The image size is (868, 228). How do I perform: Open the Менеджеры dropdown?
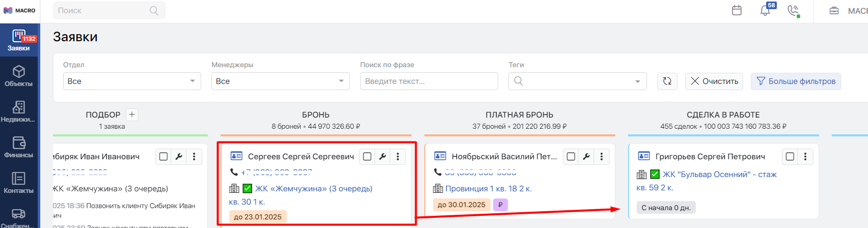281,81
